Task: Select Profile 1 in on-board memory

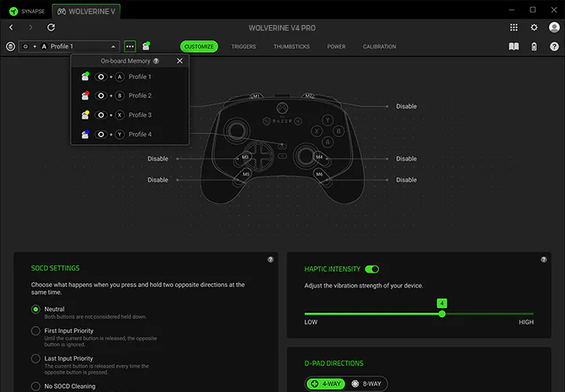Action: [129, 77]
